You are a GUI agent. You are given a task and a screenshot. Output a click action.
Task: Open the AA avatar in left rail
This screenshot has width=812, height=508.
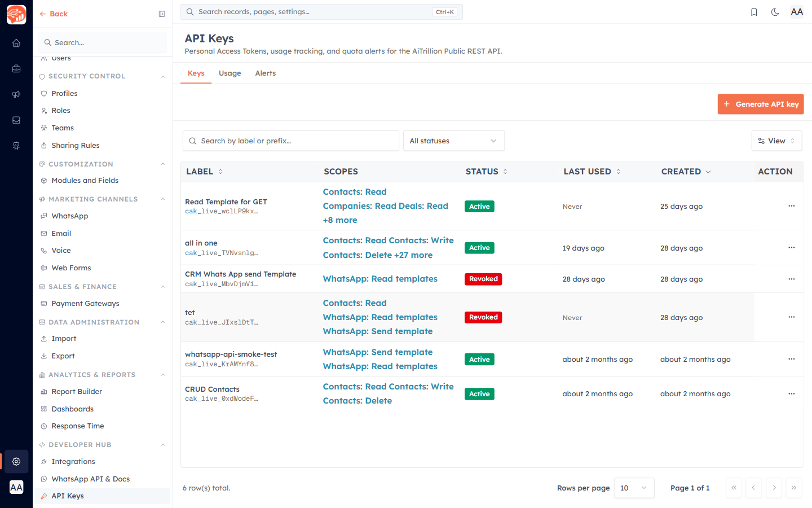click(16, 487)
